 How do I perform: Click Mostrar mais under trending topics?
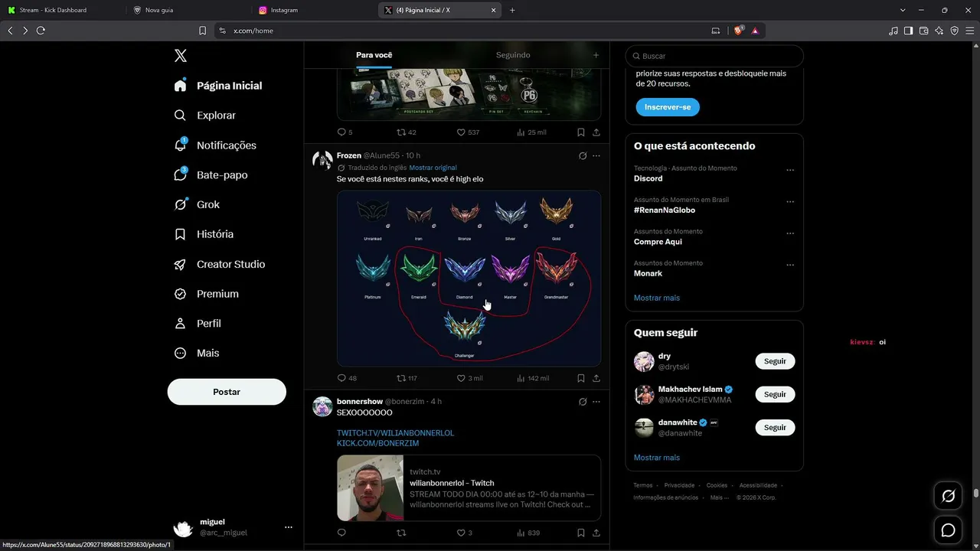click(x=657, y=298)
